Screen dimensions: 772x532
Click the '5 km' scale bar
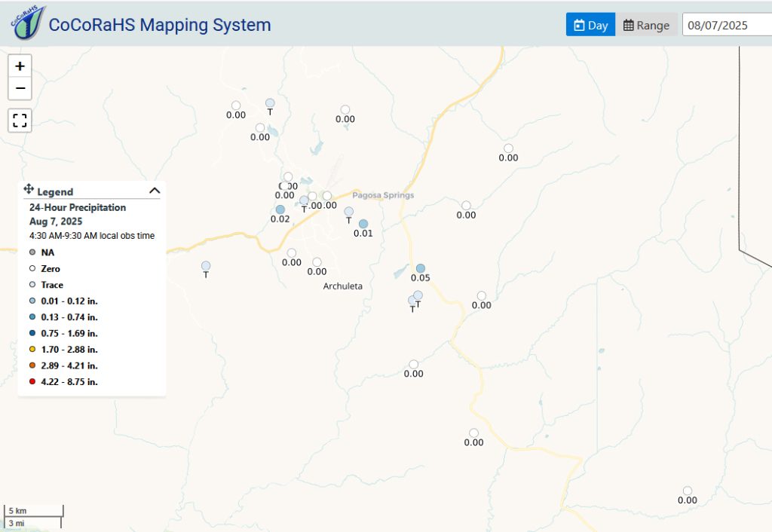click(x=33, y=511)
